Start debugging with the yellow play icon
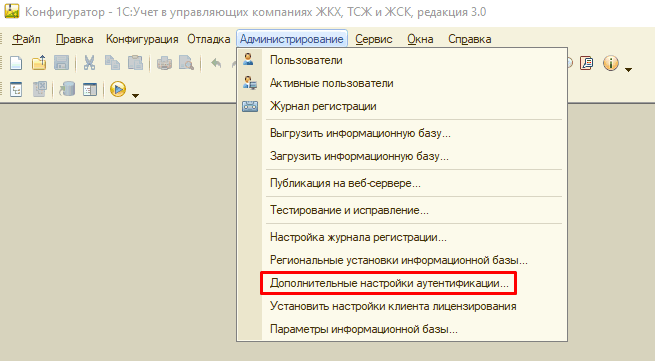 [x=118, y=89]
